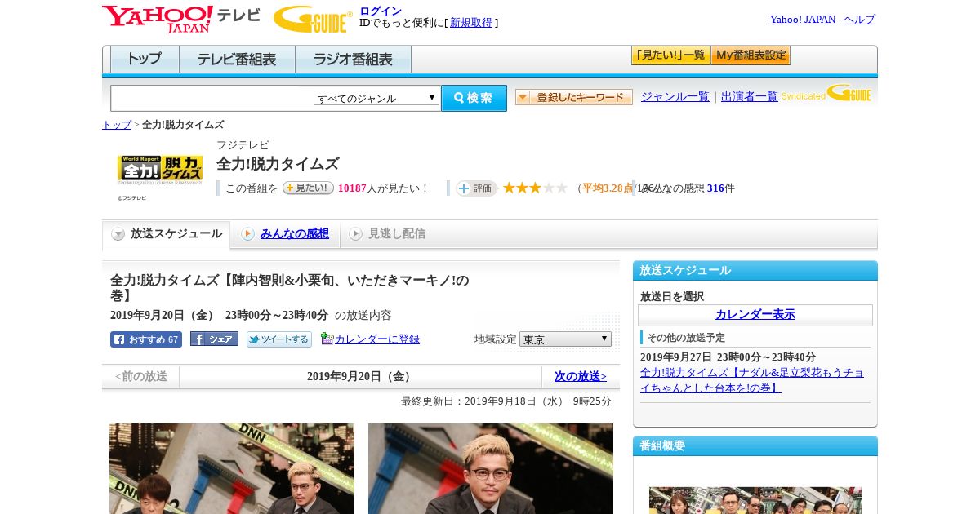Screen dimensions: 980x514
Task: Click the G-GUIDE logo in header
Action: 312,19
